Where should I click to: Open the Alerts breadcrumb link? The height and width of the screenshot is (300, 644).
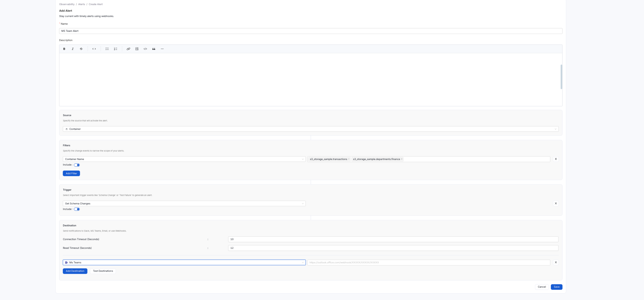click(81, 4)
